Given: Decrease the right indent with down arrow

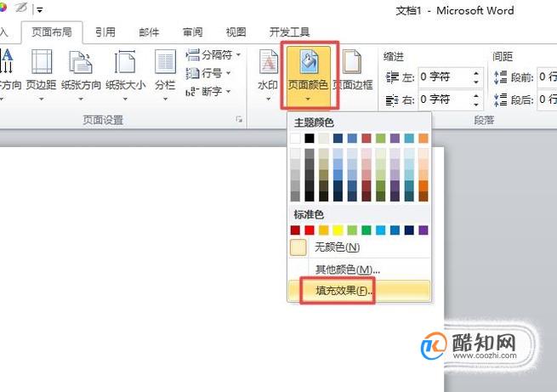Looking at the screenshot, I should 476,104.
